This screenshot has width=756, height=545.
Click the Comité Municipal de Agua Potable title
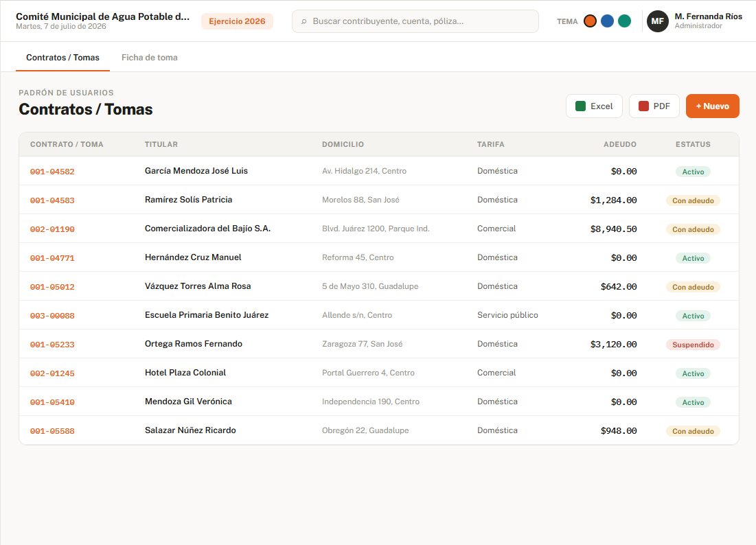(103, 16)
